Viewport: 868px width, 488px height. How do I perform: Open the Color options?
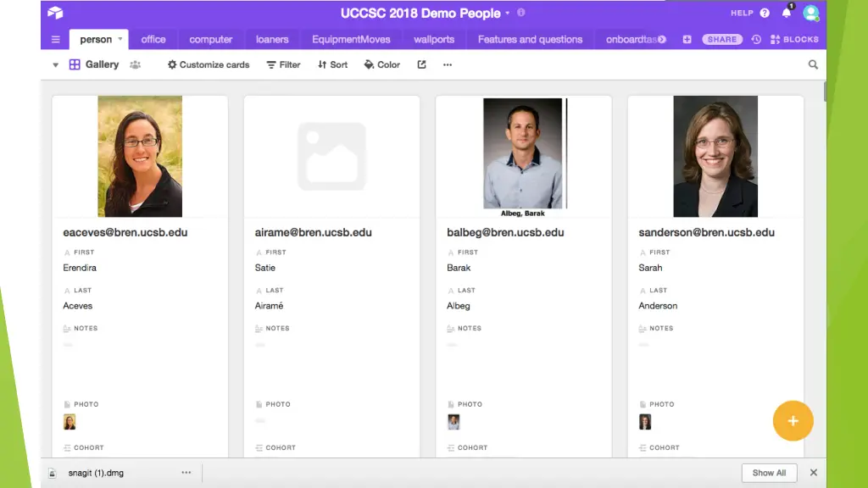coord(382,64)
